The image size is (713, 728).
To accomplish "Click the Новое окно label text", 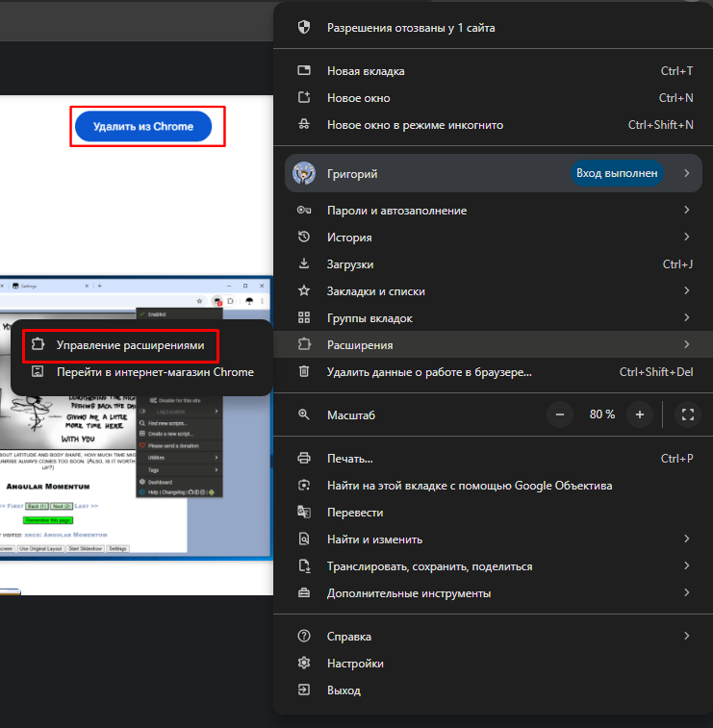I will coord(359,98).
